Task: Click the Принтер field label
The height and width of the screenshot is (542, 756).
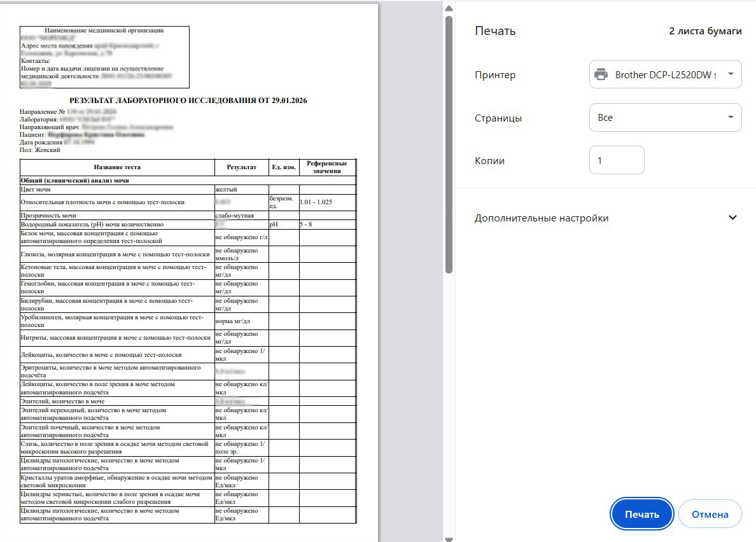Action: [495, 75]
